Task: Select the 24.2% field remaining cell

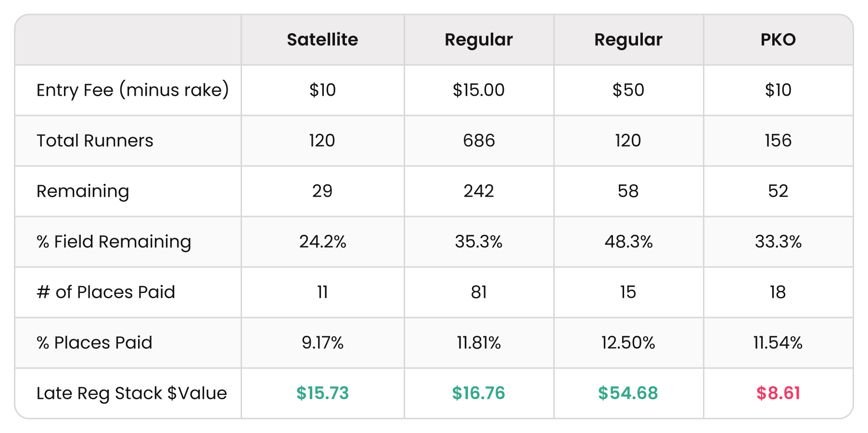Action: coord(322,242)
